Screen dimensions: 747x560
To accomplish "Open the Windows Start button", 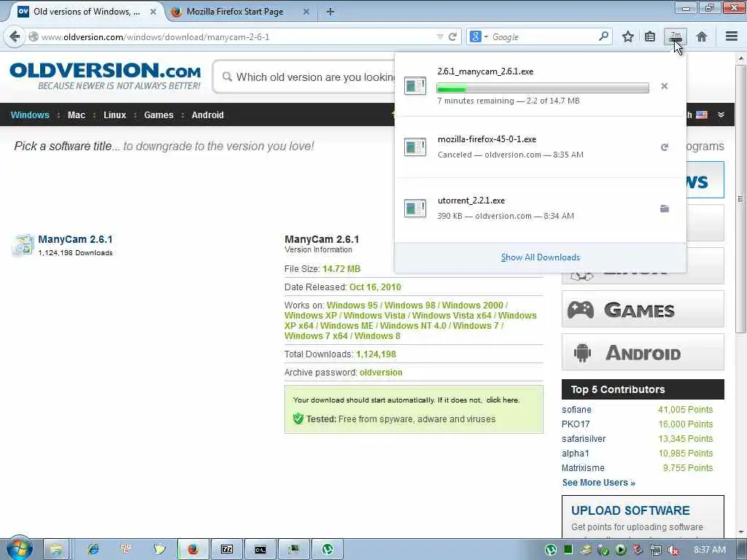I will click(20, 548).
